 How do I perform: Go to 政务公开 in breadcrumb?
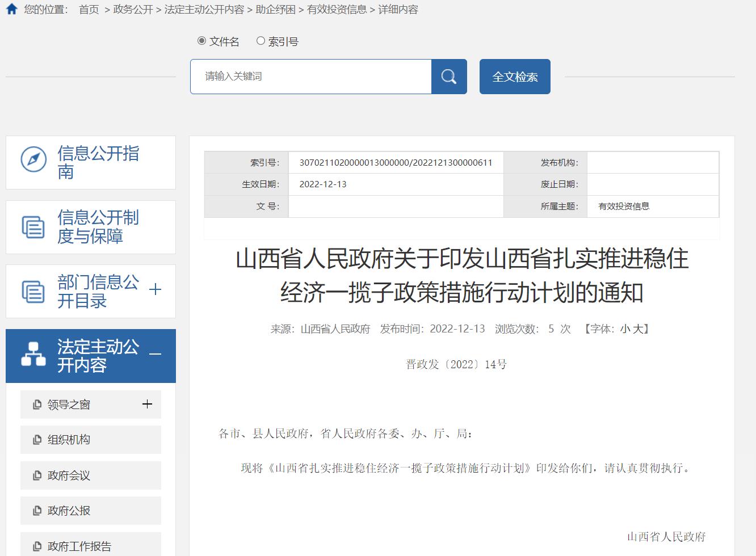[x=133, y=10]
